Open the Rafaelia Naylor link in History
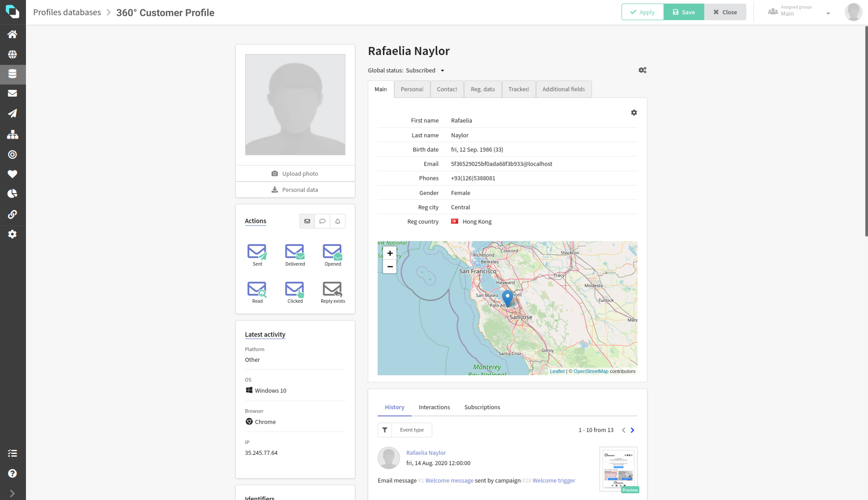This screenshot has width=868, height=500. 426,453
